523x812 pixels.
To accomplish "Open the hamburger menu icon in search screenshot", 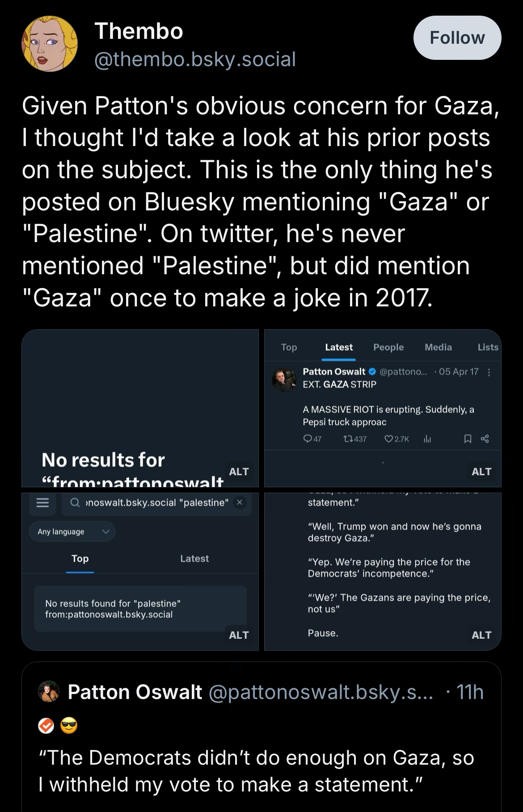I will [x=42, y=503].
